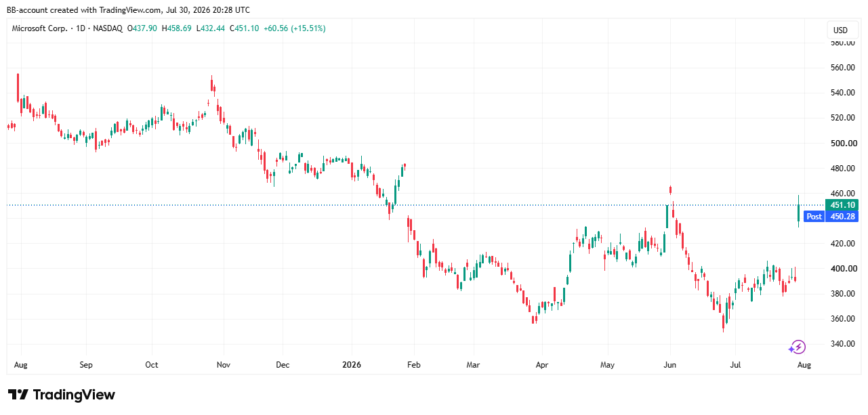Click the 400.00 price axis label
Viewport: 868px width, 415px height.
coord(842,269)
